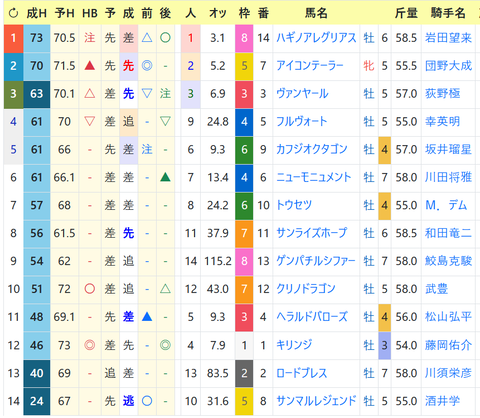480x418 pixels.
Task: Open horse アイコンテーラー link
Action: pyautogui.click(x=310, y=66)
